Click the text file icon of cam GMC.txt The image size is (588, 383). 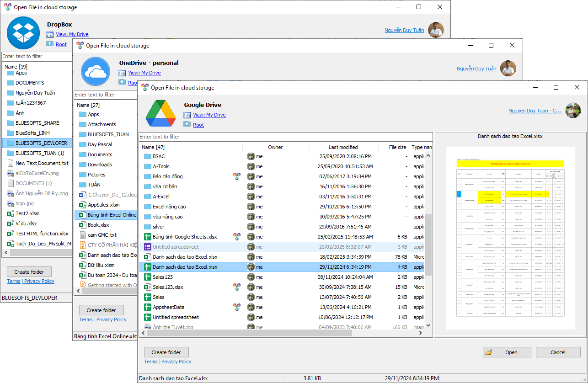click(83, 235)
